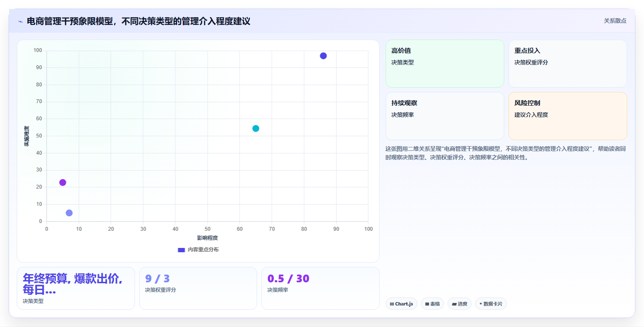The height and width of the screenshot is (327, 644).
Task: Open the 高价值 quadrant card
Action: (x=445, y=64)
